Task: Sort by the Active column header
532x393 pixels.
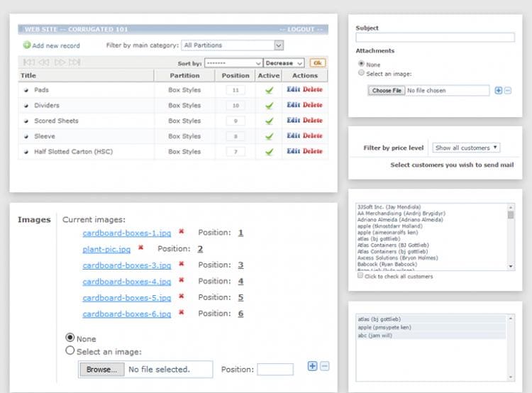Action: click(269, 75)
